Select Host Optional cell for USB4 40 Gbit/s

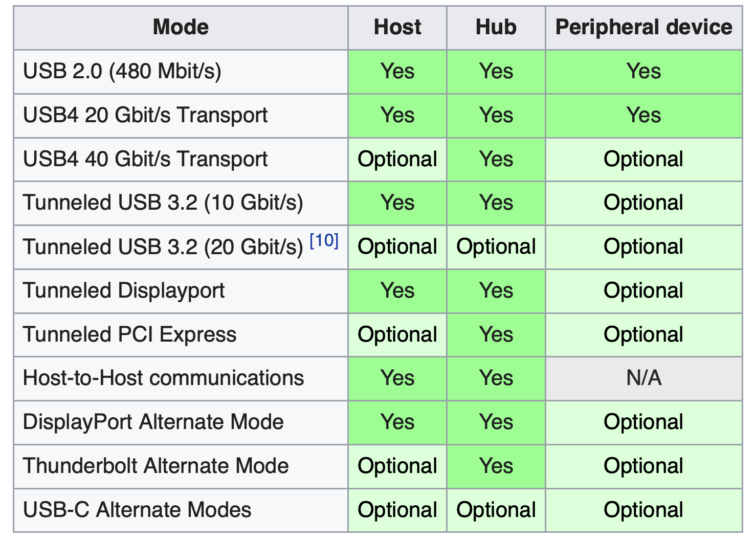point(397,159)
